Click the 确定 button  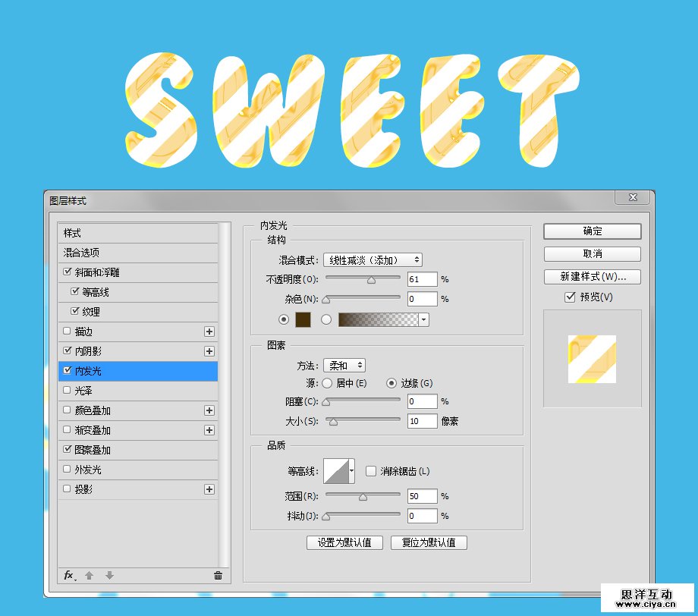coord(593,231)
